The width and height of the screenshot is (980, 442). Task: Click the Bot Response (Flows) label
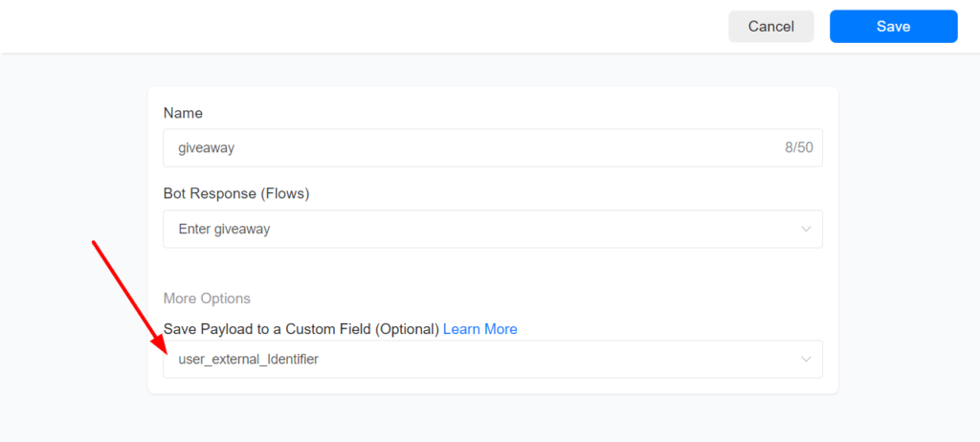tap(236, 194)
